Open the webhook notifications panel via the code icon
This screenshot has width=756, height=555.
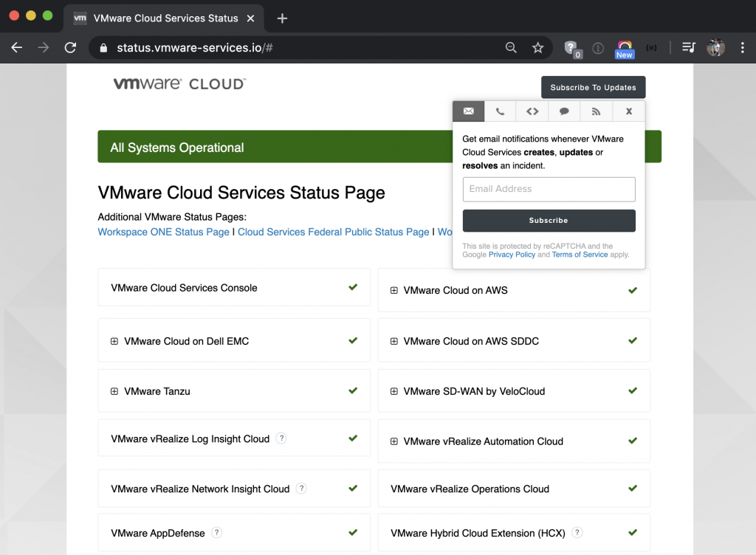[x=532, y=111]
